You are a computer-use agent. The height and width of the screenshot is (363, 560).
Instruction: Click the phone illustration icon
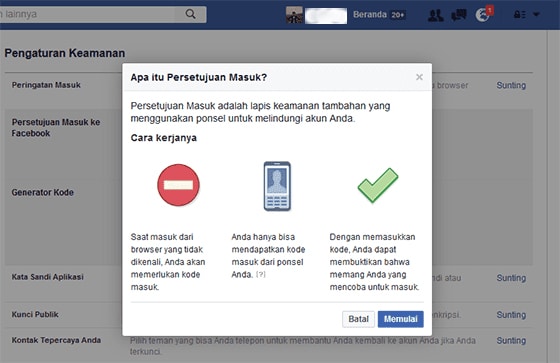pyautogui.click(x=277, y=186)
